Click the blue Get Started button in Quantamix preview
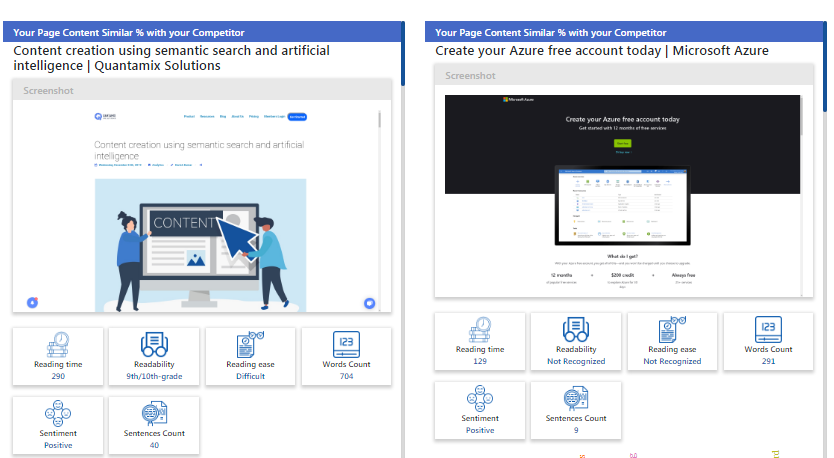The height and width of the screenshot is (458, 834). 297,116
